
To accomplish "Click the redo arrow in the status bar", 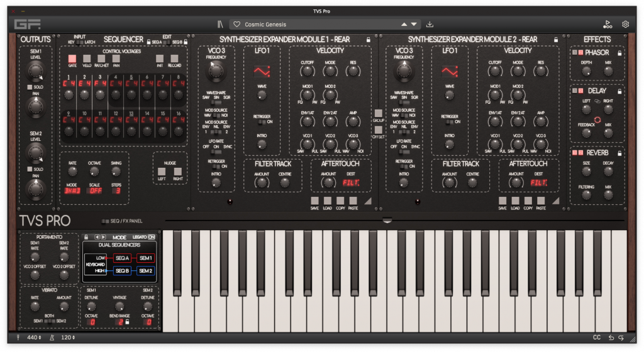I will click(x=621, y=338).
